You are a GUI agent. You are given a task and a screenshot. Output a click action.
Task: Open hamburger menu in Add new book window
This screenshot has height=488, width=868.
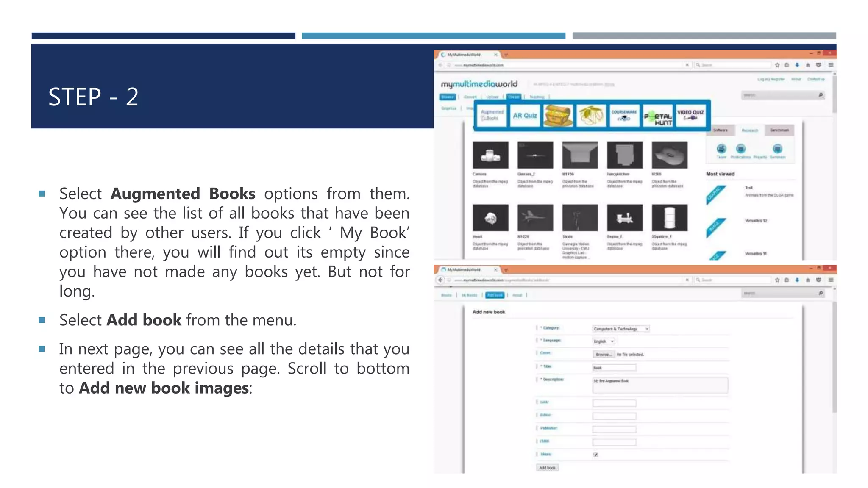tap(831, 280)
